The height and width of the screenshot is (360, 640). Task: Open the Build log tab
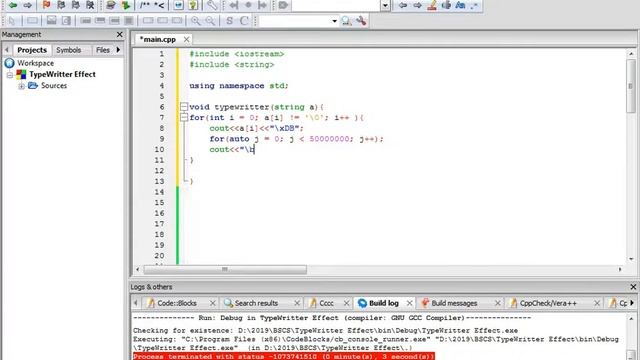click(383, 303)
